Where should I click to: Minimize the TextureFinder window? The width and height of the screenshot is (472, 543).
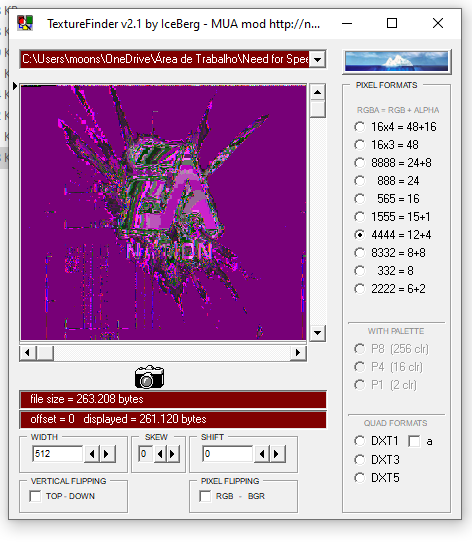click(347, 23)
